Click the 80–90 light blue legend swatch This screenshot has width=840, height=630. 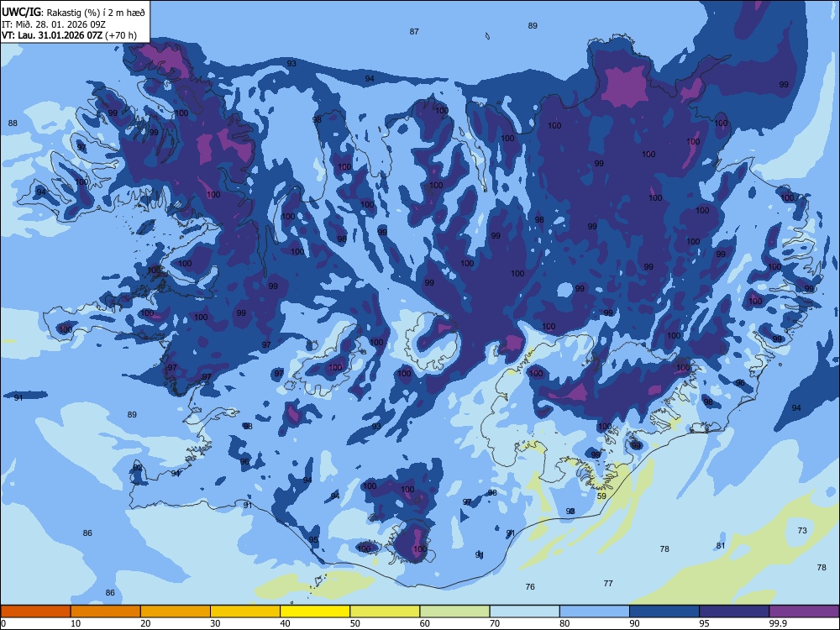[x=595, y=612]
